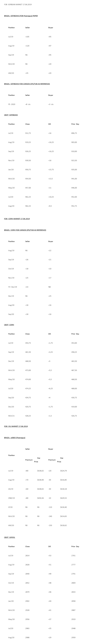Viewport: 91px width, 644px height.
Task: Select the BRAZIL cdSBO (Paranagua) heading
Action: [x=15, y=438]
